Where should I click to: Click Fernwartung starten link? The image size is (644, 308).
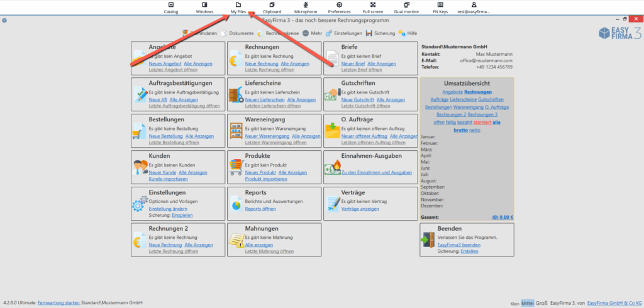pos(58,303)
